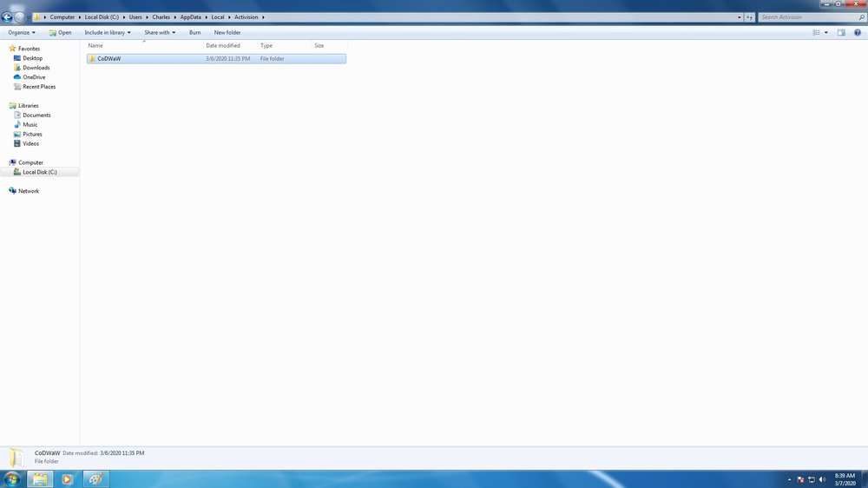Open the Include in library dropdown
The image size is (868, 488).
point(108,33)
